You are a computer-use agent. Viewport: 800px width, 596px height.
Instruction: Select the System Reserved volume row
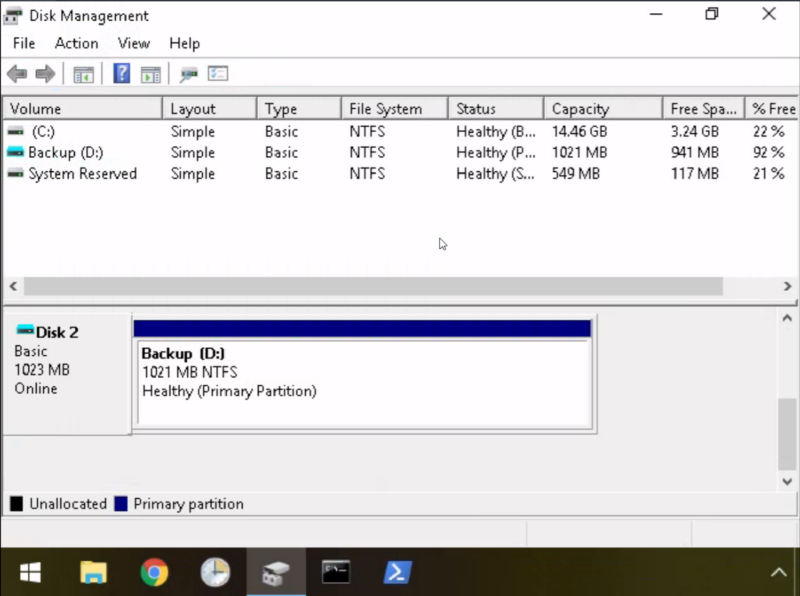pyautogui.click(x=82, y=174)
